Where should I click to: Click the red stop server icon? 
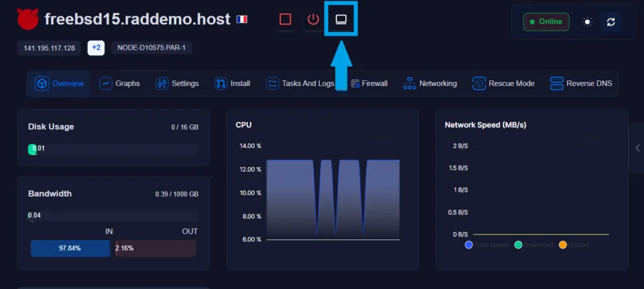285,19
